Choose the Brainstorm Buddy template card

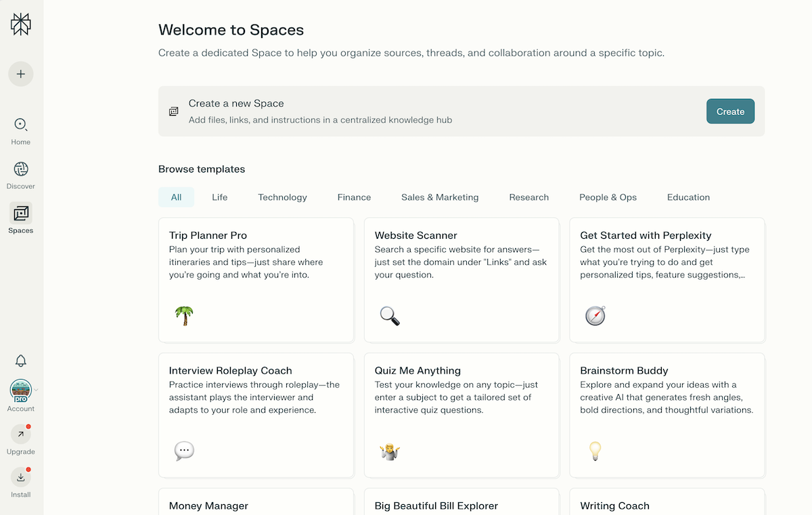tap(667, 415)
